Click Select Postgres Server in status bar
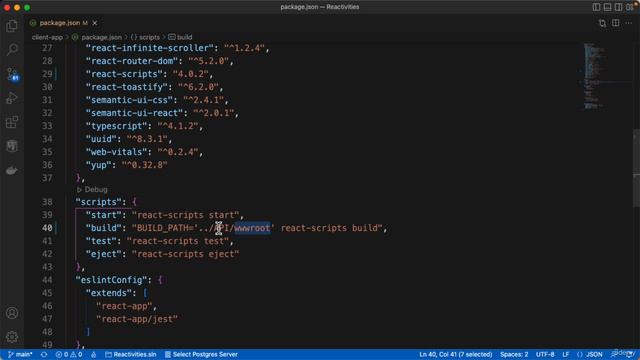The width and height of the screenshot is (640, 360). (201, 354)
